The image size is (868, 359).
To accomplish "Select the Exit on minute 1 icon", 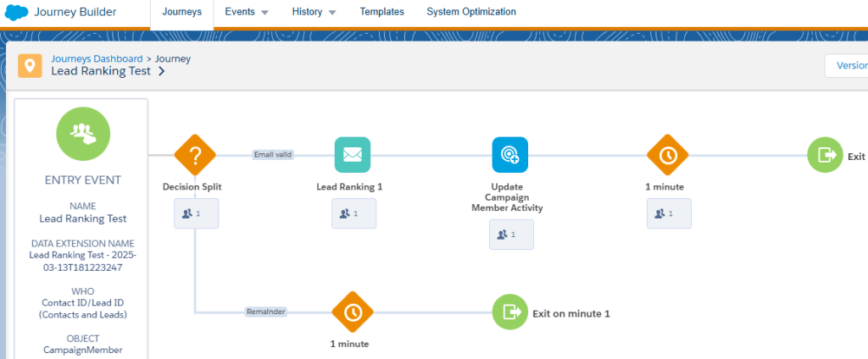I will coord(510,312).
